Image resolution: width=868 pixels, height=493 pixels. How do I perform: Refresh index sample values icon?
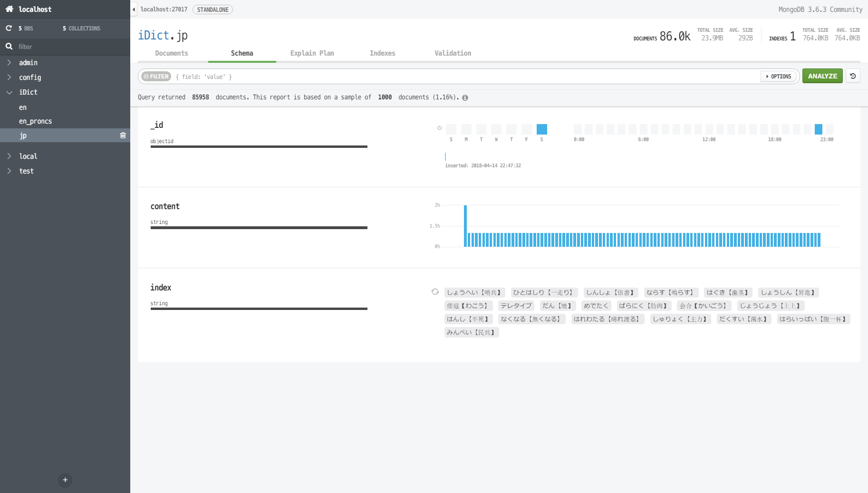point(435,292)
